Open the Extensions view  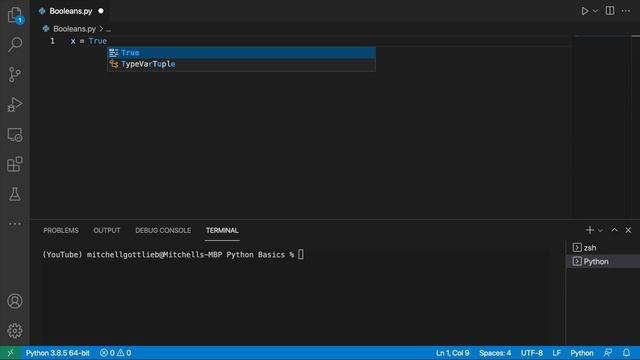point(15,164)
